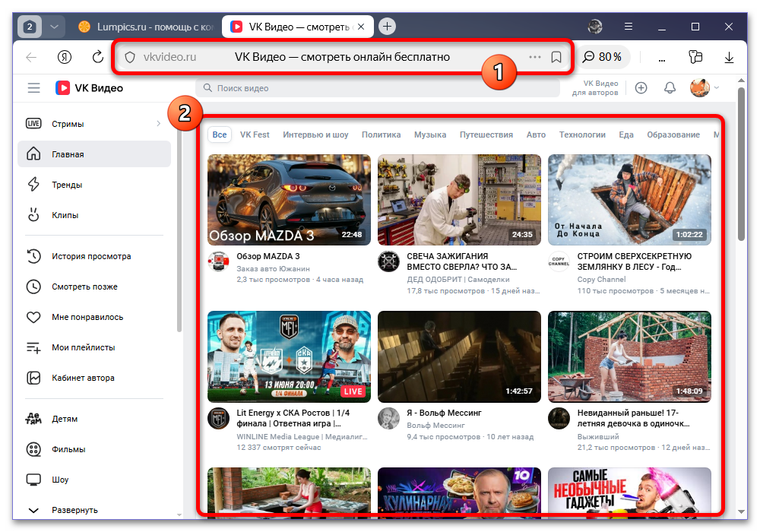
Task: Open the Copy Channel link
Action: point(601,280)
